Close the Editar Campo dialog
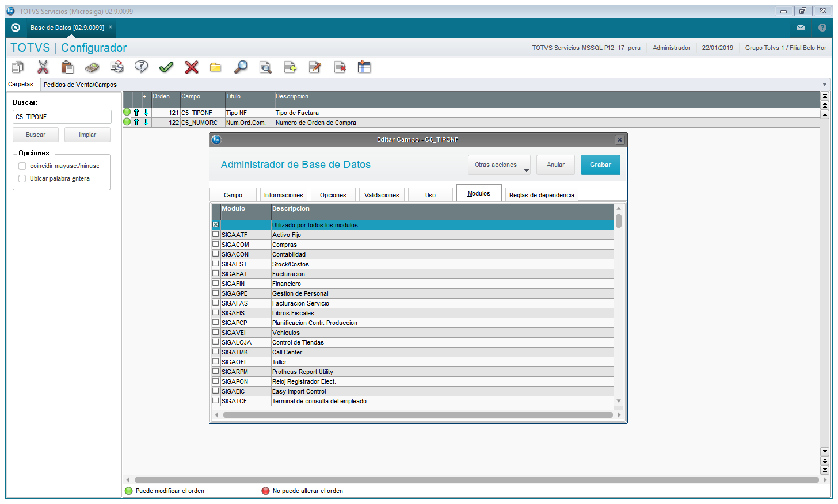 (x=619, y=140)
